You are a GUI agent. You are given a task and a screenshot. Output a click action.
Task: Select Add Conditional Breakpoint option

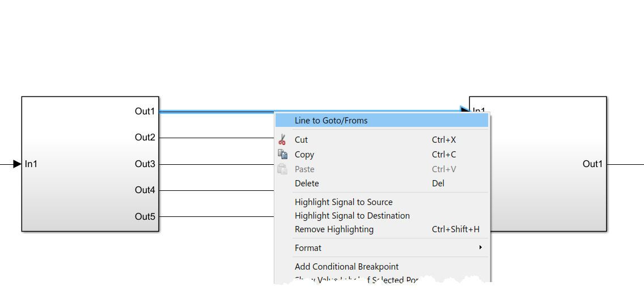pos(346,266)
